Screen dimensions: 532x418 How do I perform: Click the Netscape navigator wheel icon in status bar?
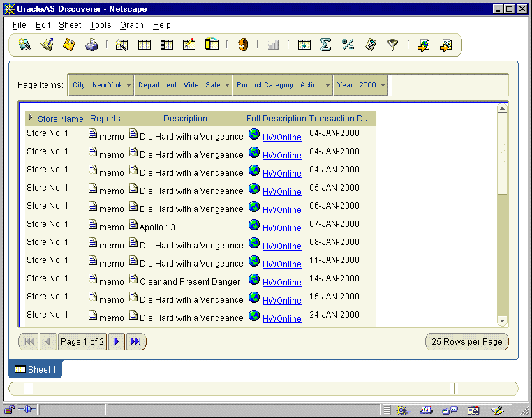click(401, 410)
